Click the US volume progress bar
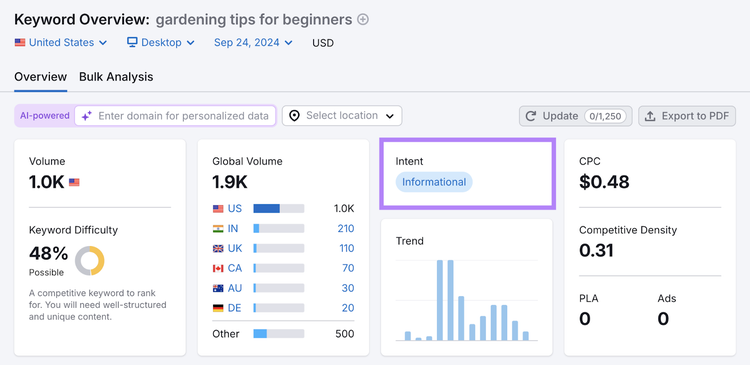Screen dimensions: 750x365 coord(279,209)
